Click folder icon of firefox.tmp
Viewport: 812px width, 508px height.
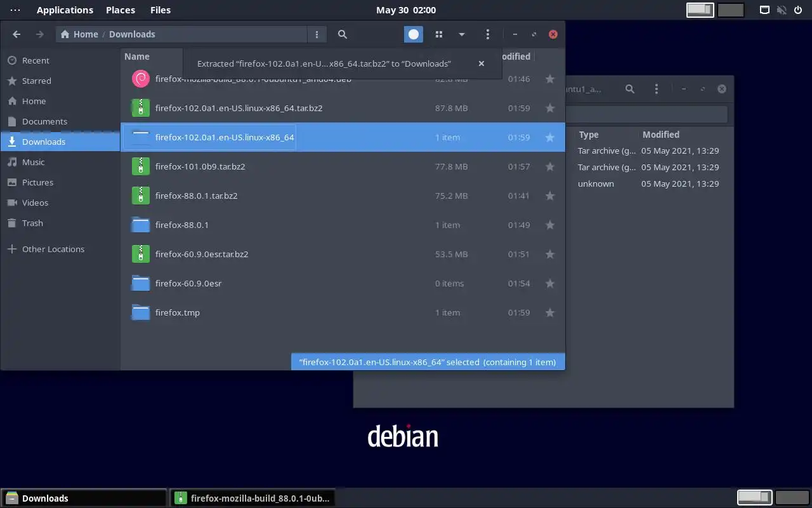pyautogui.click(x=140, y=312)
